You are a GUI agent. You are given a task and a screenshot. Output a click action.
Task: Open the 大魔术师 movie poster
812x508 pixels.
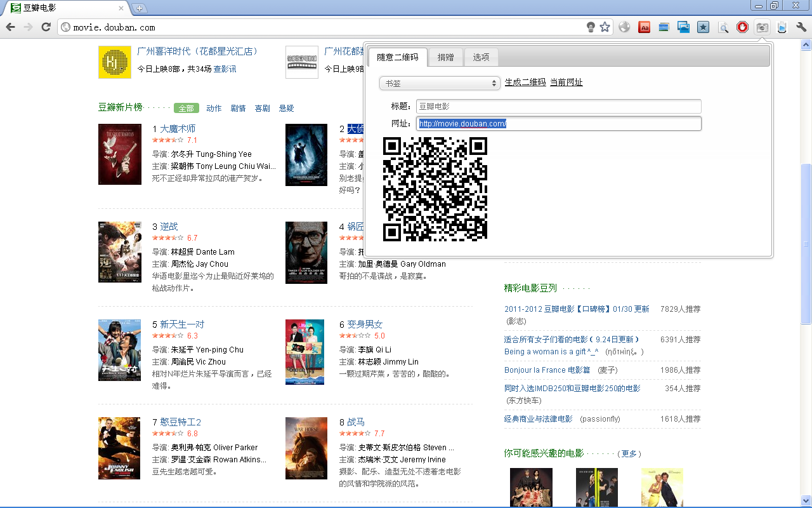120,154
